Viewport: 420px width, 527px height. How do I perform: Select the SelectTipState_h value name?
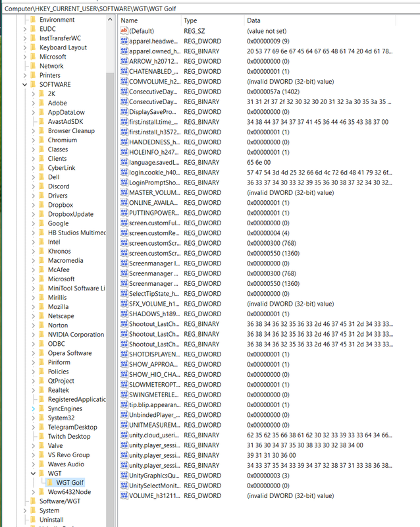(154, 294)
